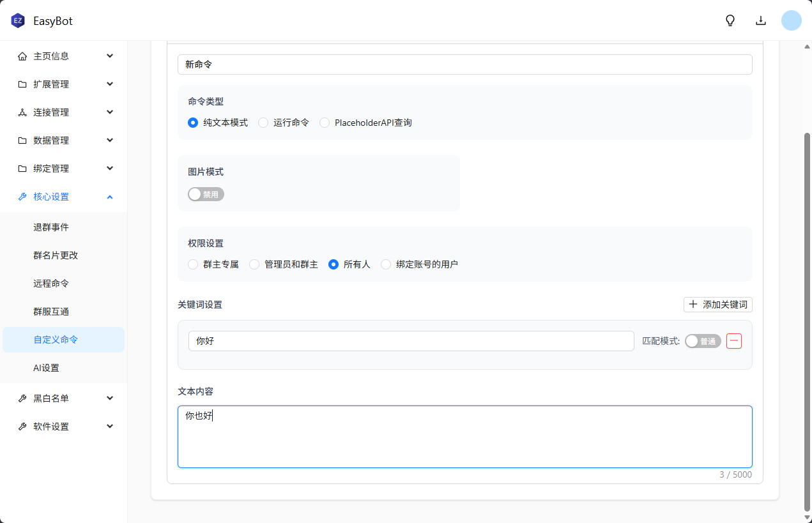The height and width of the screenshot is (523, 812).
Task: Click the red remove keyword icon
Action: coord(734,341)
